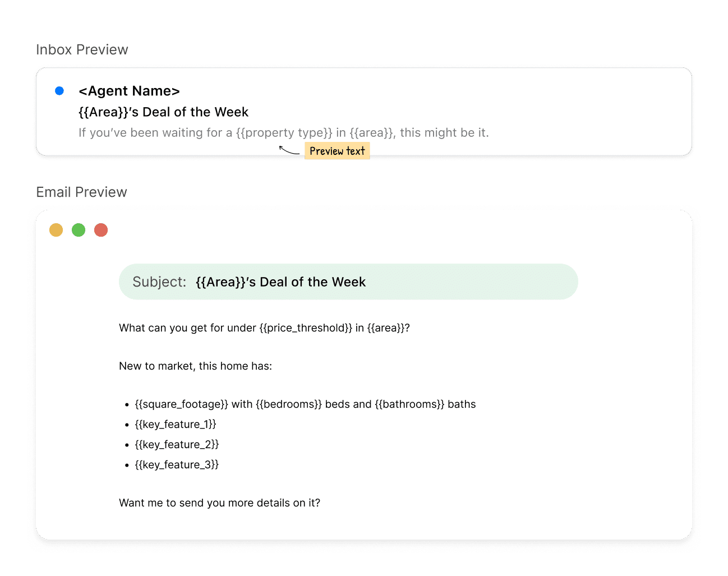This screenshot has width=728, height=576.
Task: Select the key_feature_3 bullet
Action: click(x=177, y=465)
